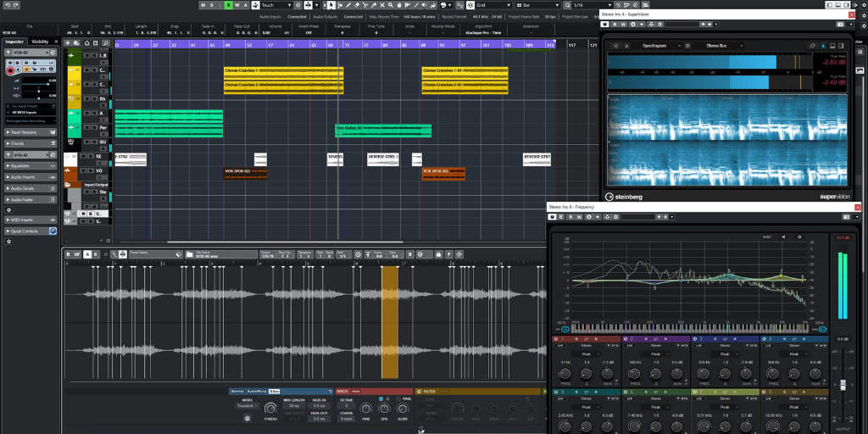
Task: Click the MIN LENGTH 10 ms field
Action: [x=294, y=406]
